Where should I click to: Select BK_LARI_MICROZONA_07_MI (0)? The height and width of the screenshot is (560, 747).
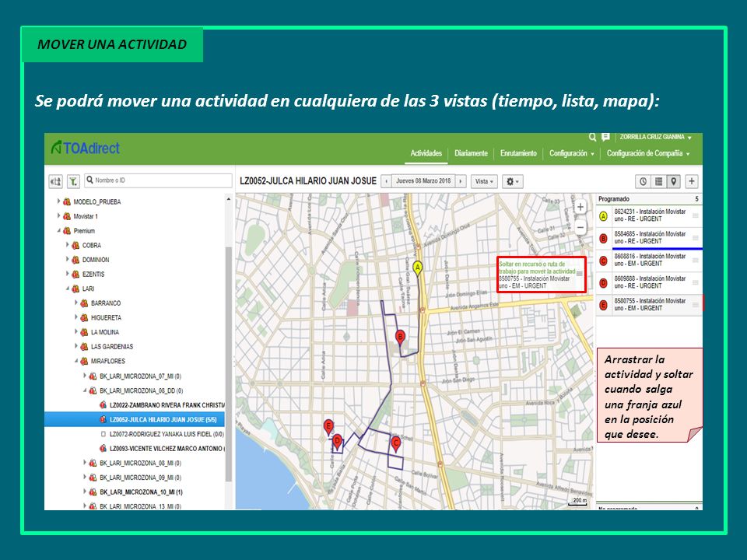141,376
